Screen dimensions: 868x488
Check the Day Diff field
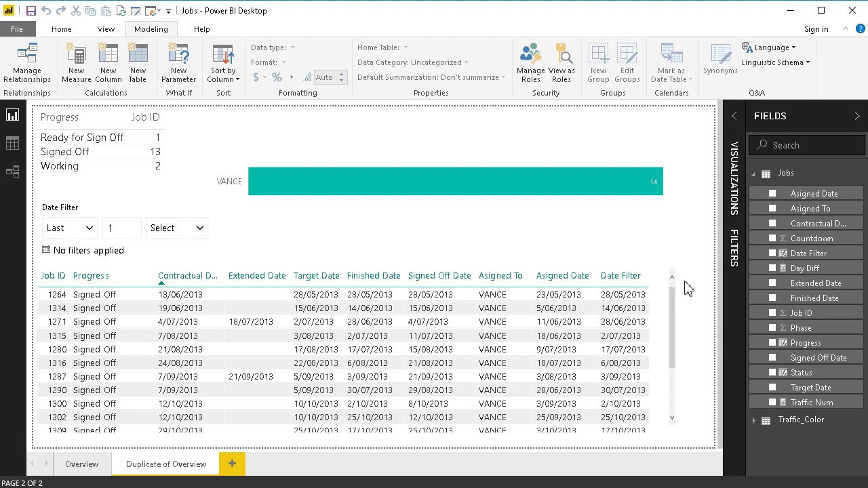[772, 268]
